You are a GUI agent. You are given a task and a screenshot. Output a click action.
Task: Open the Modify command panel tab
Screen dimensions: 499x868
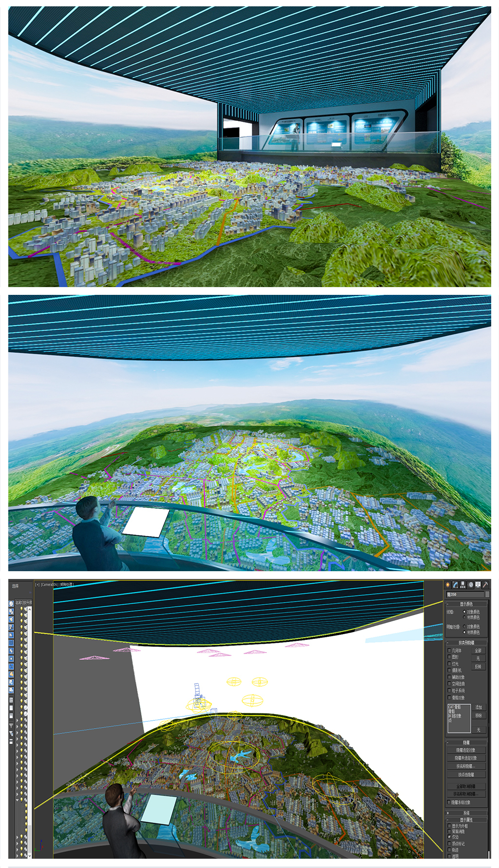(455, 585)
